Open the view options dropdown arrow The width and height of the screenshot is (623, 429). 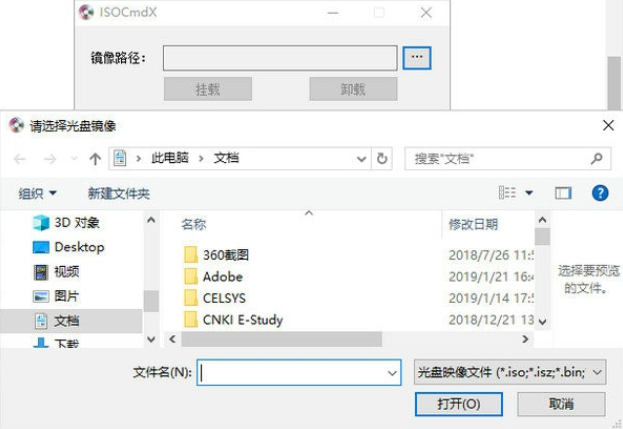pyautogui.click(x=529, y=193)
